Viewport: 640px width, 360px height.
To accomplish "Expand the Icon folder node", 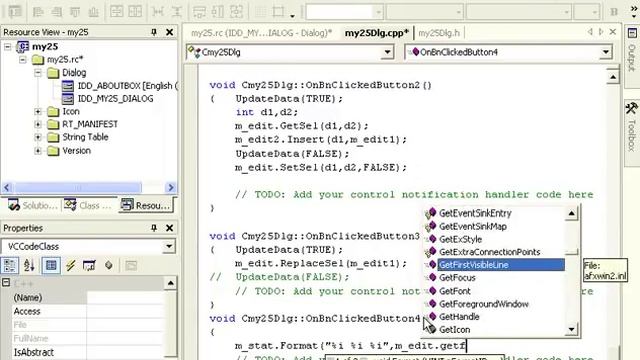I will [38, 111].
